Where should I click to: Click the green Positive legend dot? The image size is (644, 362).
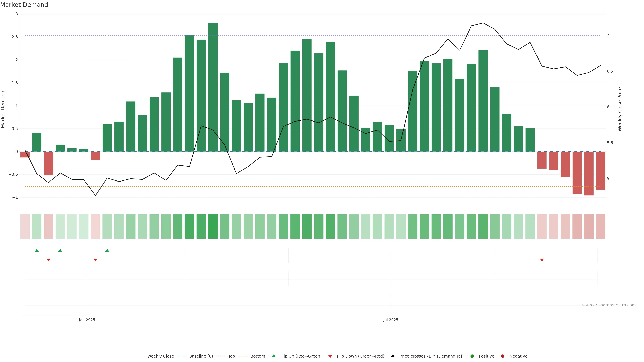point(472,356)
